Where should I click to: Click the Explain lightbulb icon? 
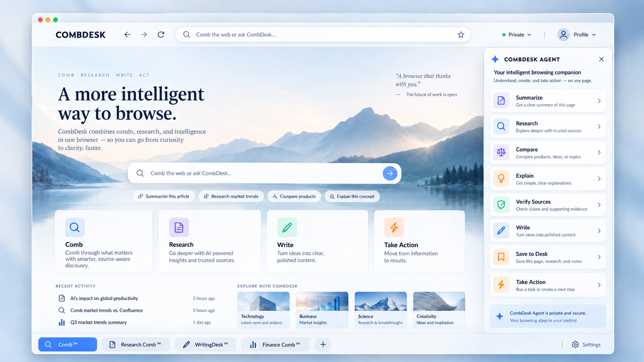point(501,178)
